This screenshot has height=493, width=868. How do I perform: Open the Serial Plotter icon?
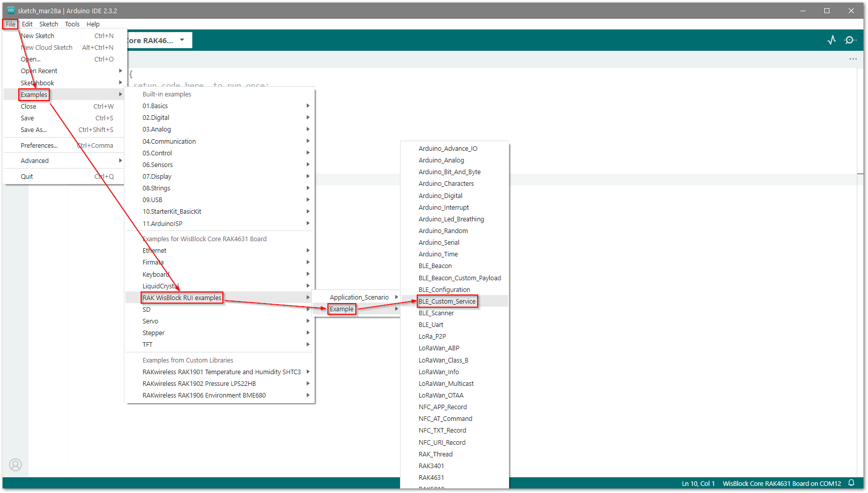831,40
